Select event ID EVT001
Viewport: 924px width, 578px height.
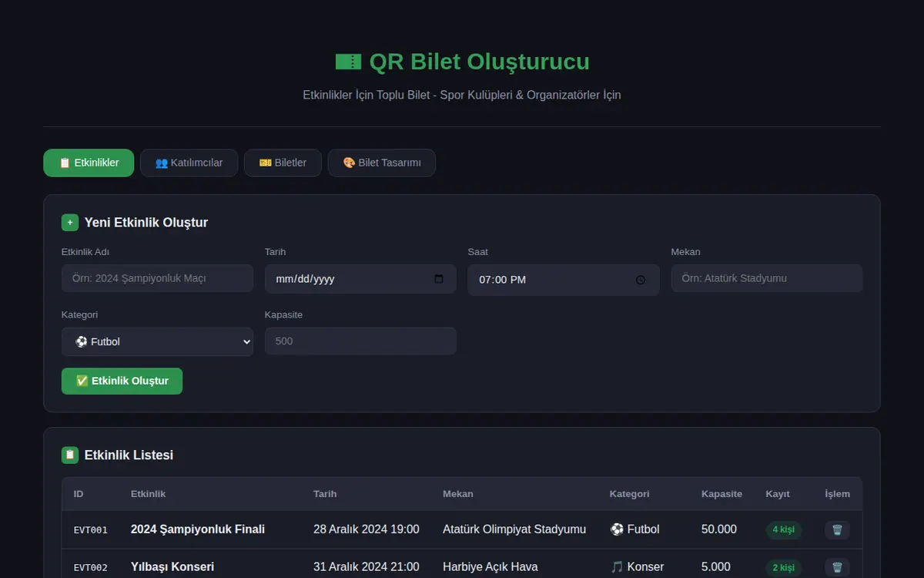[91, 530]
